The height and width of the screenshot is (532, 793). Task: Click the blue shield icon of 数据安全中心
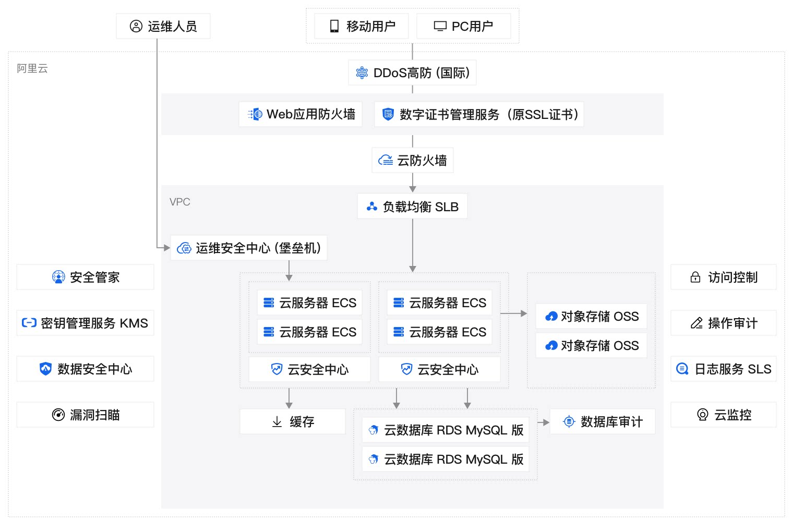click(46, 369)
